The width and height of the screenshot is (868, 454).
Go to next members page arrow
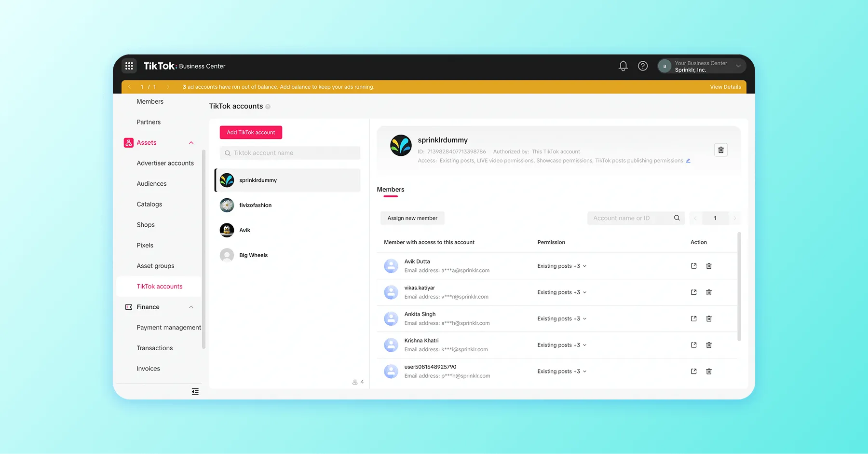[734, 218]
